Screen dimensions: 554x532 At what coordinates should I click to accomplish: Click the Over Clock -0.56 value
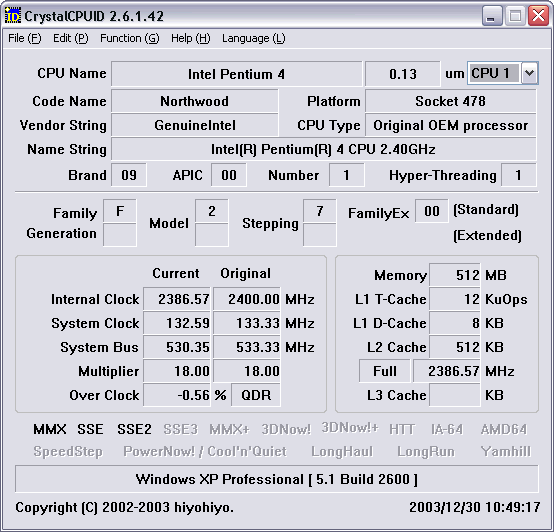pyautogui.click(x=177, y=395)
